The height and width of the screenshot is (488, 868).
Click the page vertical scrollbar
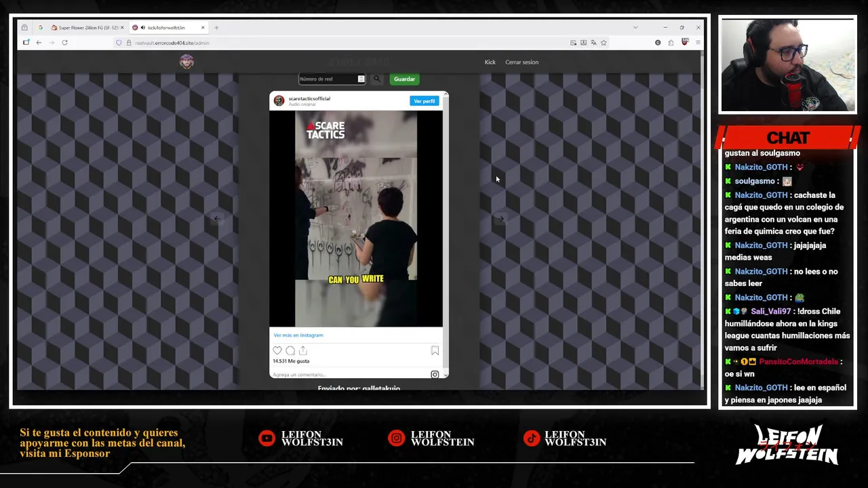click(x=703, y=220)
